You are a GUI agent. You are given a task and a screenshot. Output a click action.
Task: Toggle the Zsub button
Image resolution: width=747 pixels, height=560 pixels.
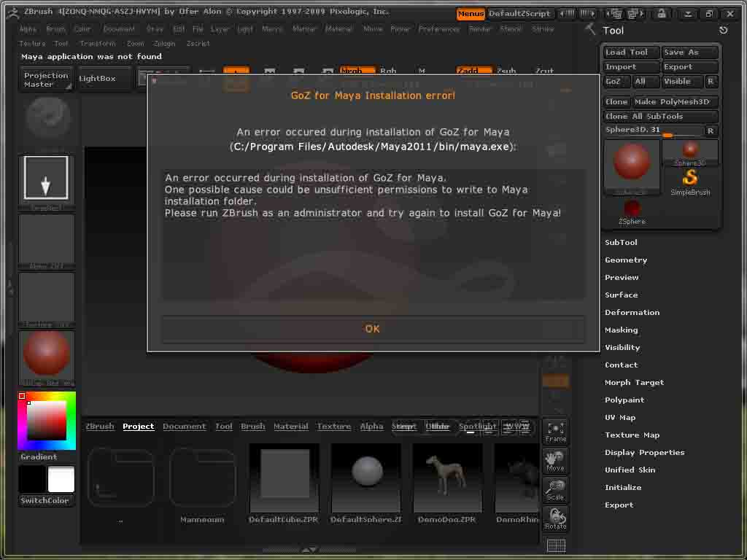click(506, 71)
